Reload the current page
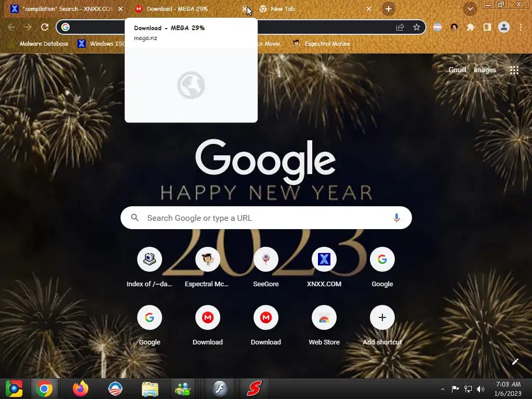 coord(45,27)
